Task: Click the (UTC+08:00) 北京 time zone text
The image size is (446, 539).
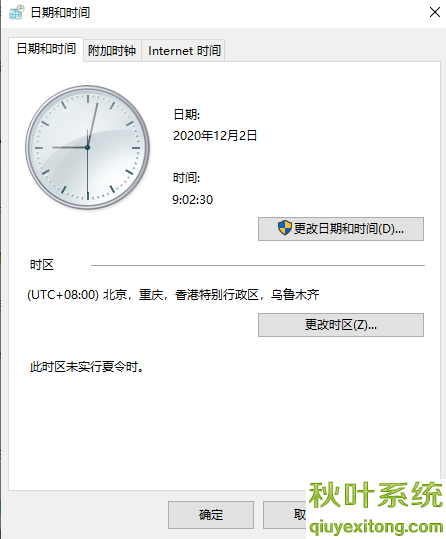Action: (x=173, y=295)
